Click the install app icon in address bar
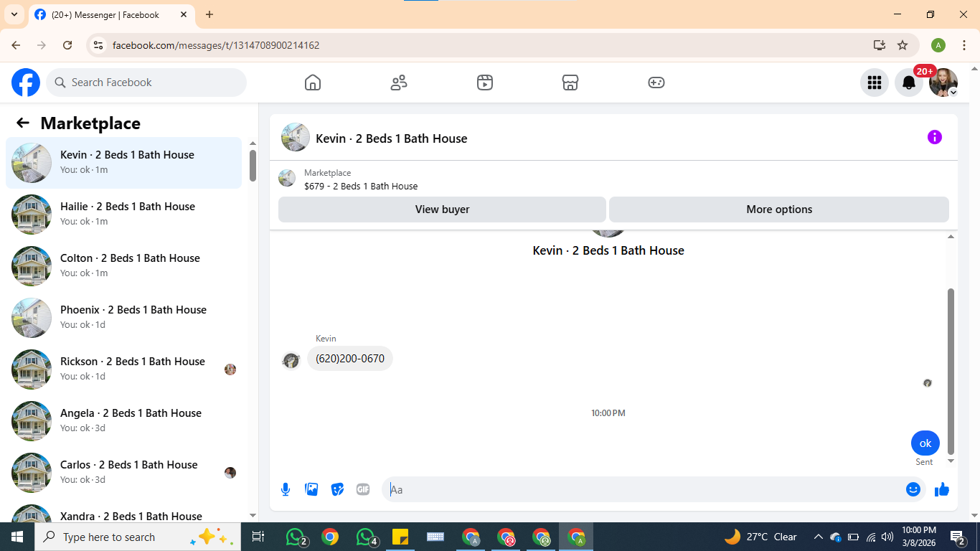This screenshot has height=551, width=980. click(x=880, y=45)
